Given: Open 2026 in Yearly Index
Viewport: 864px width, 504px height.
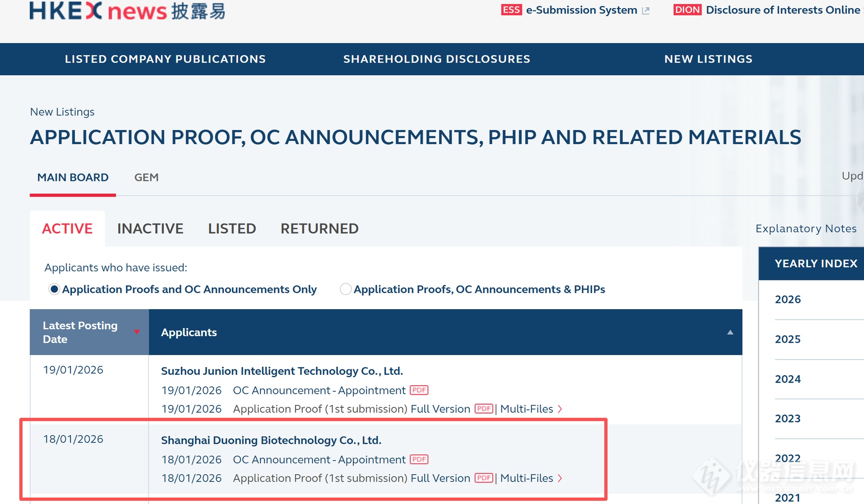Looking at the screenshot, I should tap(787, 299).
